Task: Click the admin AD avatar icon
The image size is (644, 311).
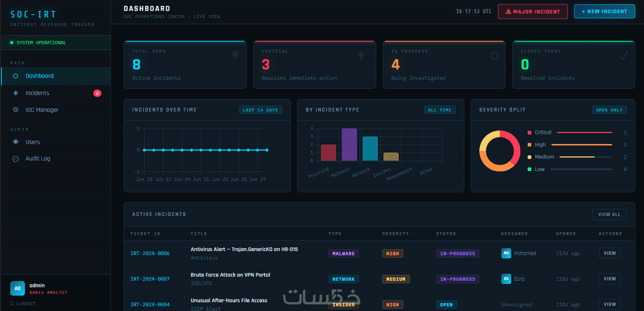Action: point(18,288)
